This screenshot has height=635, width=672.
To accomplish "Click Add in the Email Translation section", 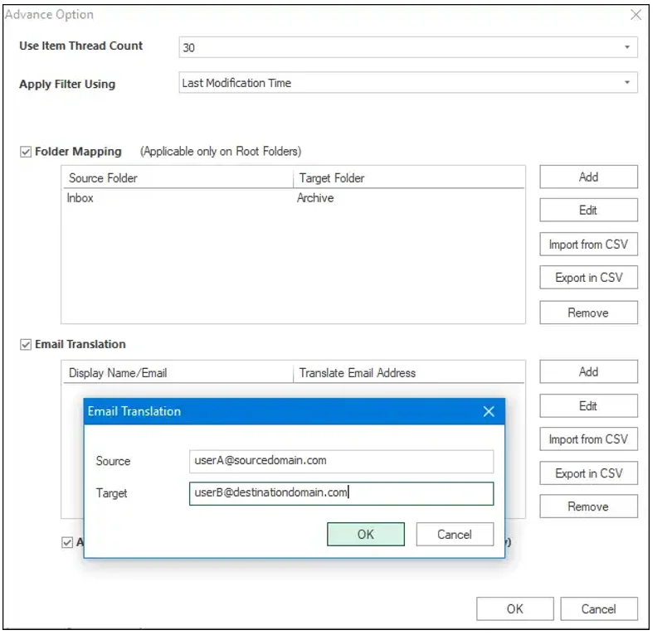I will pyautogui.click(x=588, y=371).
